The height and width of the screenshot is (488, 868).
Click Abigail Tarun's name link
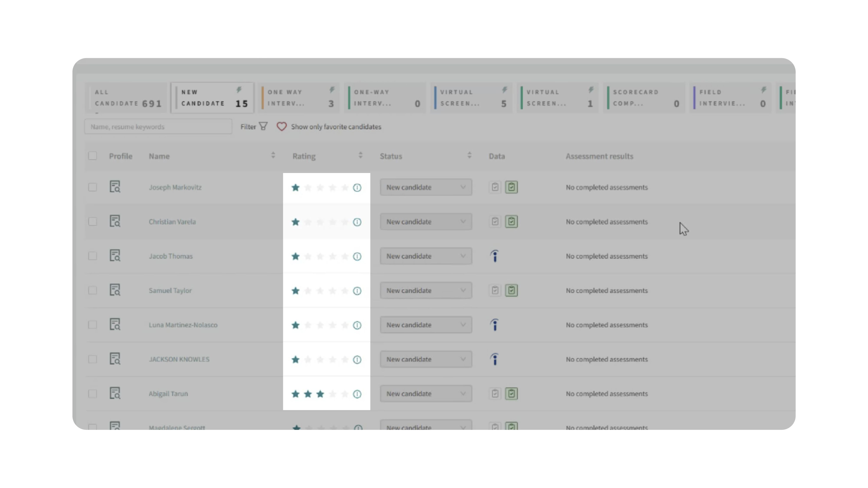168,394
